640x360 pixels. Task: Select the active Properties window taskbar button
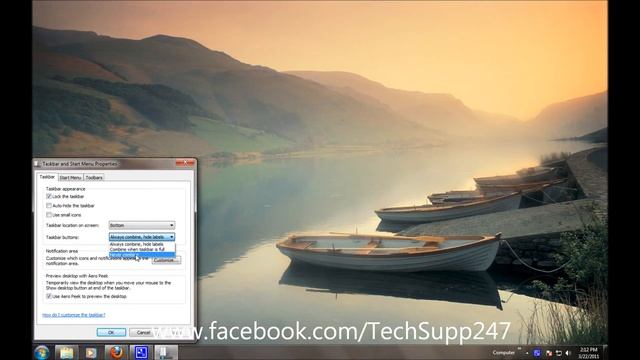(166, 353)
